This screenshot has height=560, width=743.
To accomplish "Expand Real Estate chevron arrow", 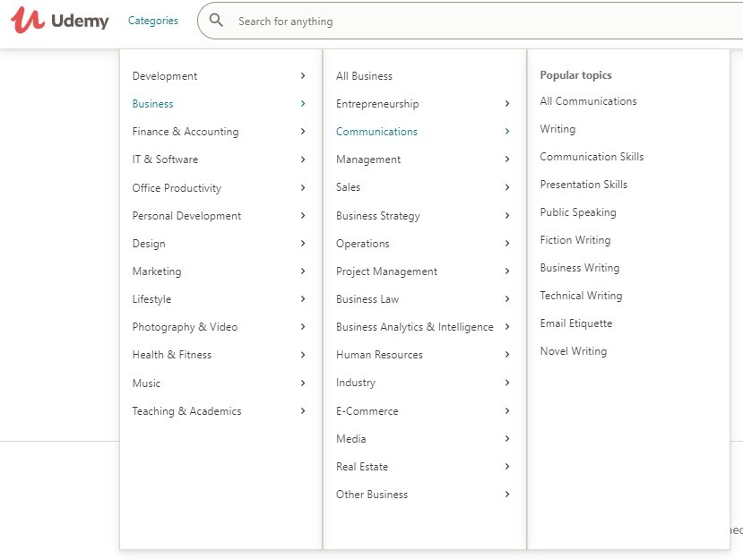I will tap(507, 466).
